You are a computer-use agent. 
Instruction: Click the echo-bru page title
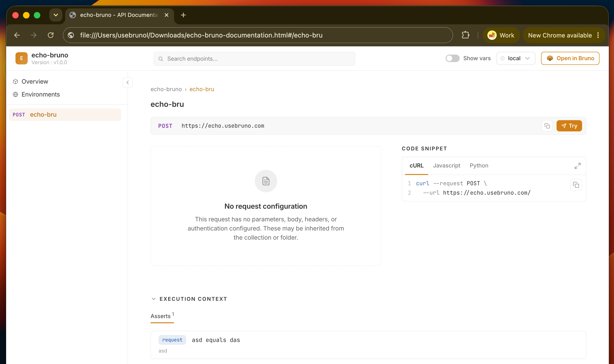(167, 104)
